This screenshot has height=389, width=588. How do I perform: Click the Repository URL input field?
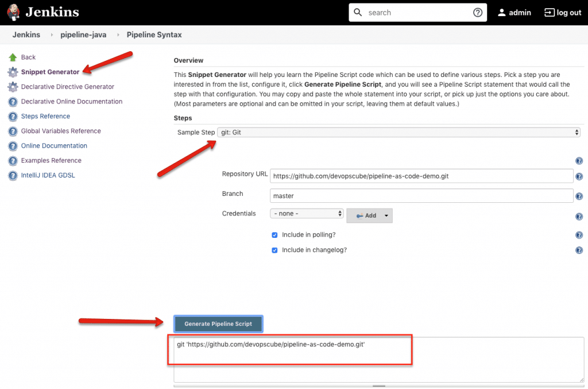pos(421,176)
